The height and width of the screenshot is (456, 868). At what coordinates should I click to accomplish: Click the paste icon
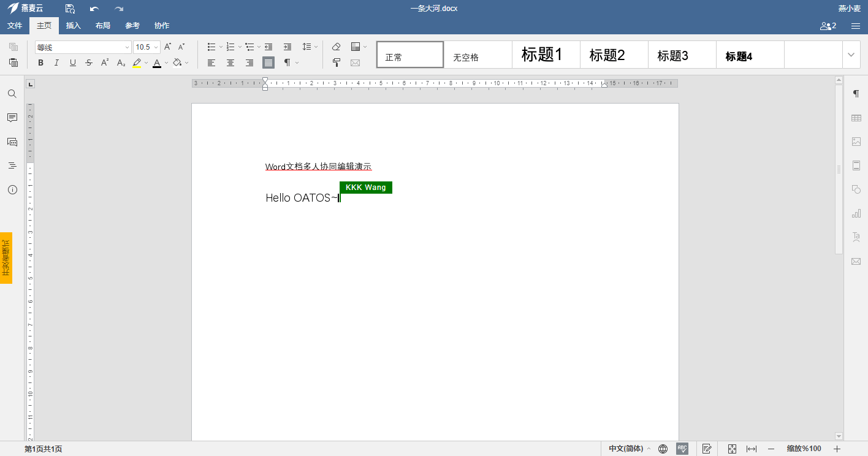coord(13,63)
